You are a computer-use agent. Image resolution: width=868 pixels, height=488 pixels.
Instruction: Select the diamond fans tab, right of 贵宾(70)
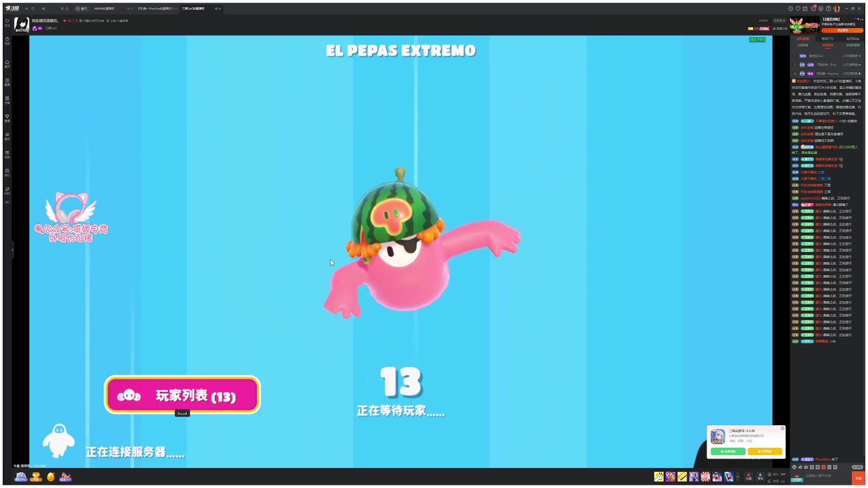click(x=853, y=39)
